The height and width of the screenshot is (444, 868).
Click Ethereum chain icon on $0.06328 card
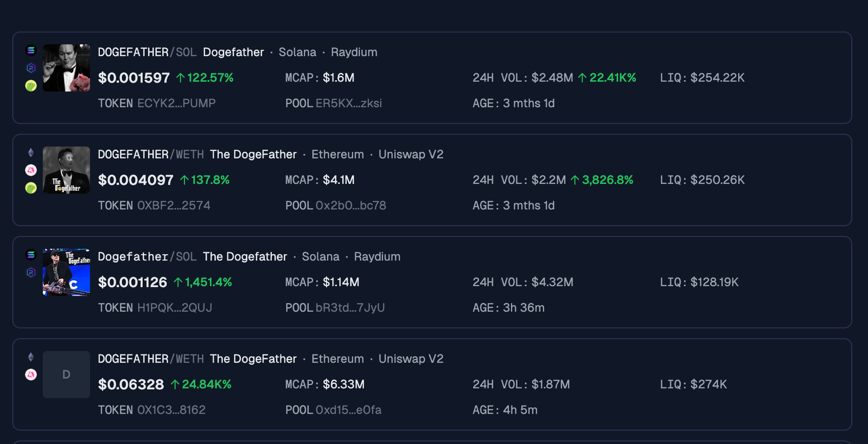[x=31, y=357]
